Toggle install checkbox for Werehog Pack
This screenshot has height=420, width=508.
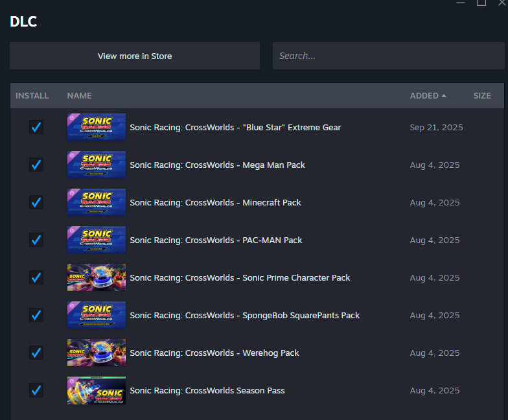pyautogui.click(x=36, y=353)
